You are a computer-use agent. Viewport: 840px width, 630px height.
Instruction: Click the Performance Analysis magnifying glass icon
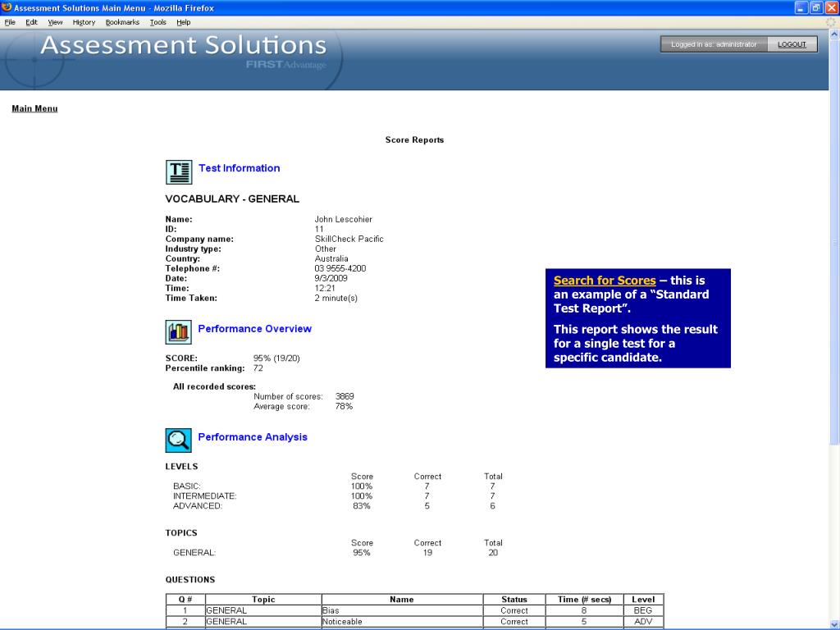(178, 441)
